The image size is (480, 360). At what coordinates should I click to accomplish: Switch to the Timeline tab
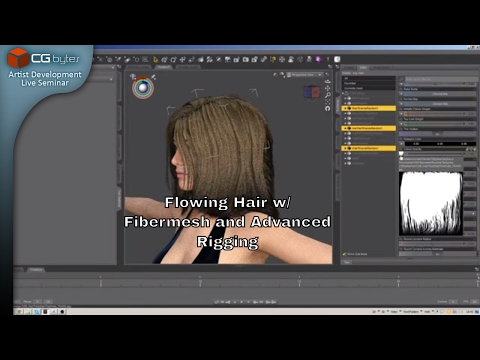pyautogui.click(x=36, y=269)
